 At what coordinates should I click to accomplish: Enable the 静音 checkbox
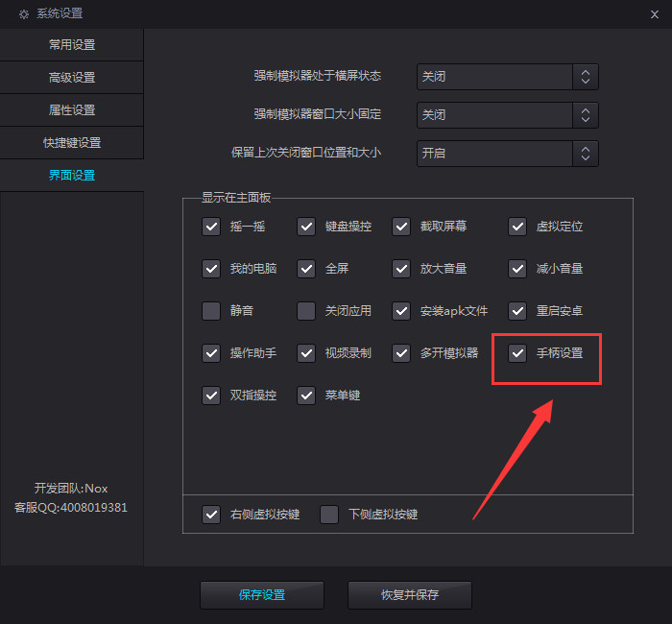coord(211,311)
